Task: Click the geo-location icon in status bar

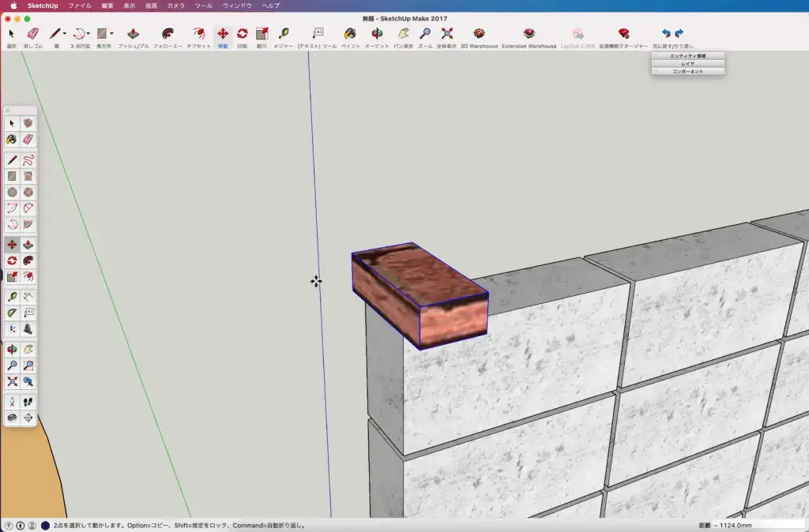Action: pyautogui.click(x=9, y=526)
